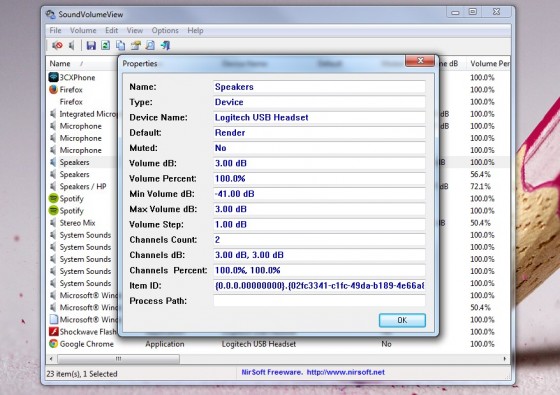The height and width of the screenshot is (395, 560).
Task: Click the Save floppy disk toolbar icon
Action: (91, 45)
